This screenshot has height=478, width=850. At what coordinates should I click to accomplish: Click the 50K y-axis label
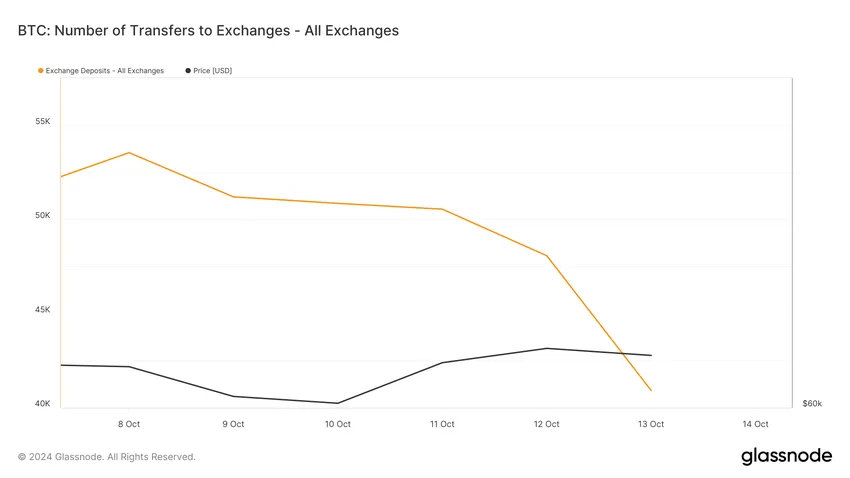pyautogui.click(x=42, y=216)
